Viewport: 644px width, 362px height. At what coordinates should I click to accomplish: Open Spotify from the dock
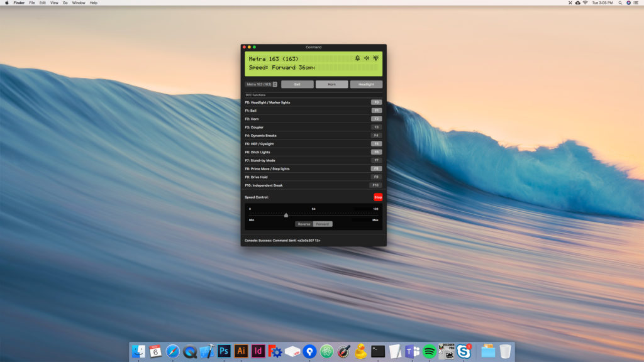429,352
